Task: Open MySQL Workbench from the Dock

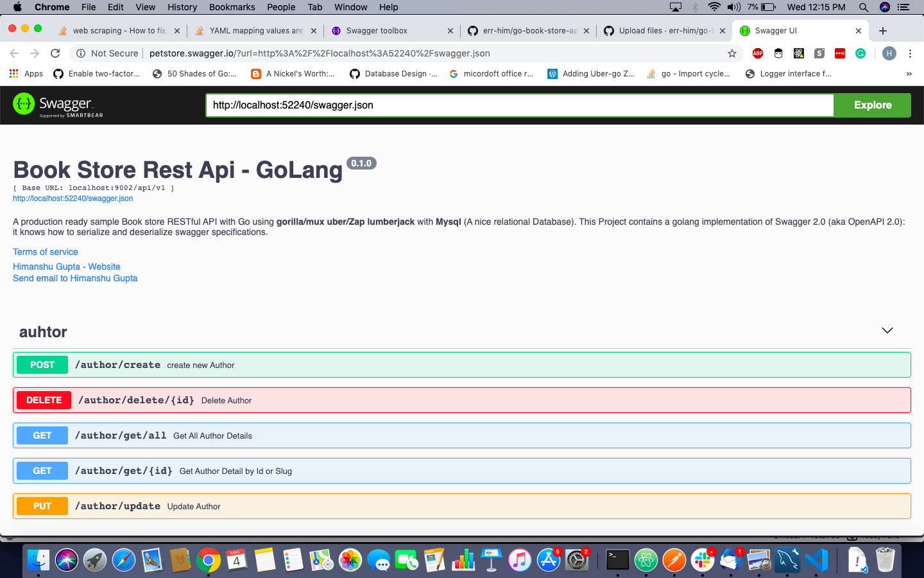Action: tap(787, 560)
